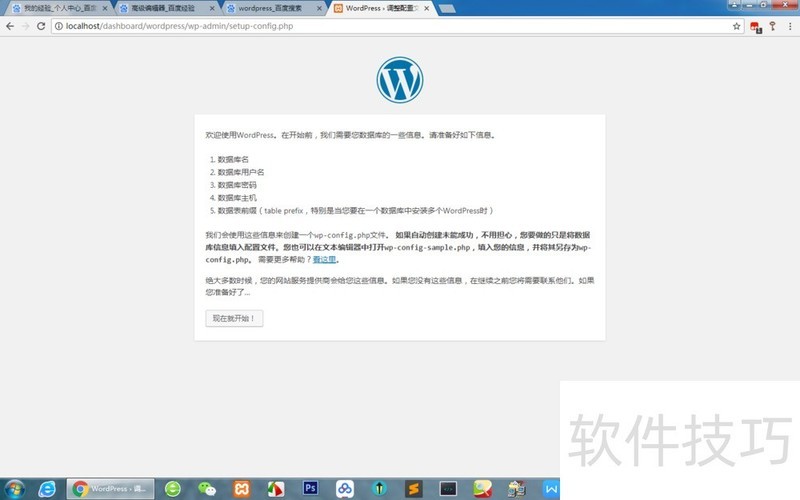Switch to the 我的经验_个人中心 tab
The height and width of the screenshot is (500, 800).
coord(60,8)
